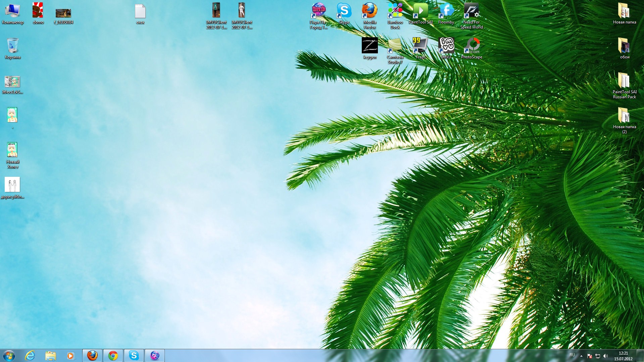Open the RU input language indicator

[572, 355]
